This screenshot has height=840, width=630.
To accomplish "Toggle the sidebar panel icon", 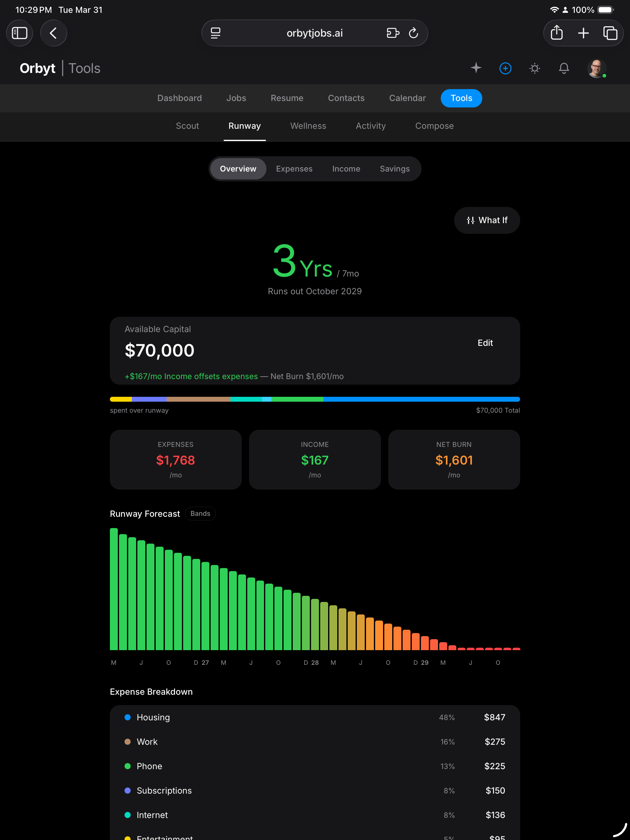I will (19, 33).
